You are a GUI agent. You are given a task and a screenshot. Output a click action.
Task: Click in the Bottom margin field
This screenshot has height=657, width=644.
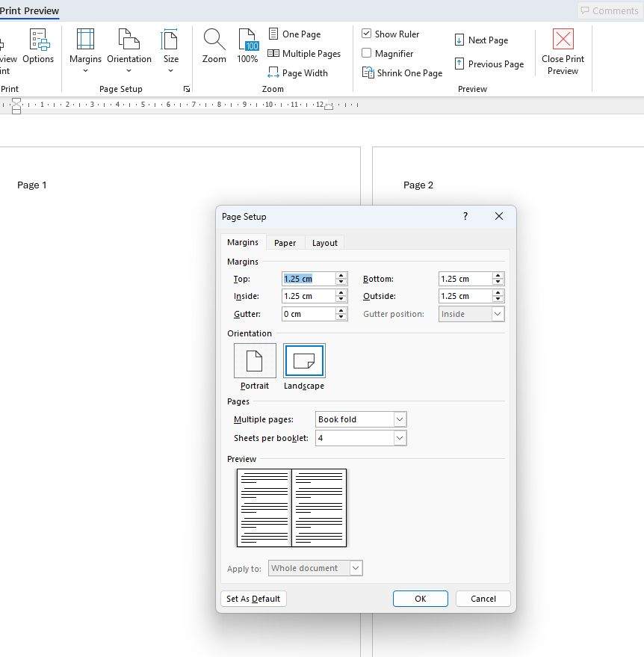point(465,279)
